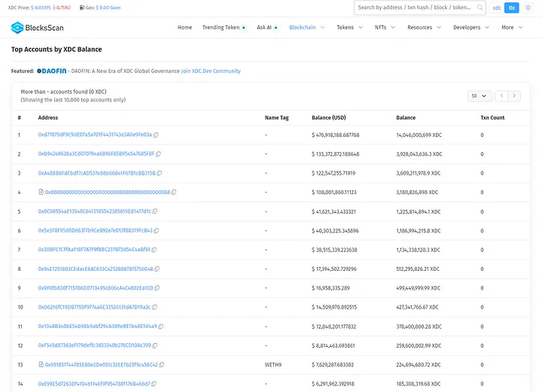This screenshot has height=392, width=542.
Task: Open the Join XDC.Dev Community link
Action: [x=211, y=71]
